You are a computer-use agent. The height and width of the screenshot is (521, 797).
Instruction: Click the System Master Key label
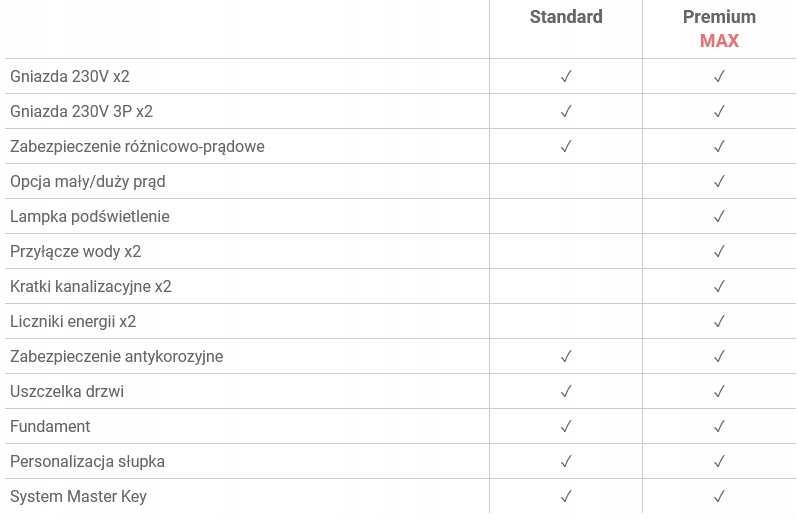click(78, 497)
